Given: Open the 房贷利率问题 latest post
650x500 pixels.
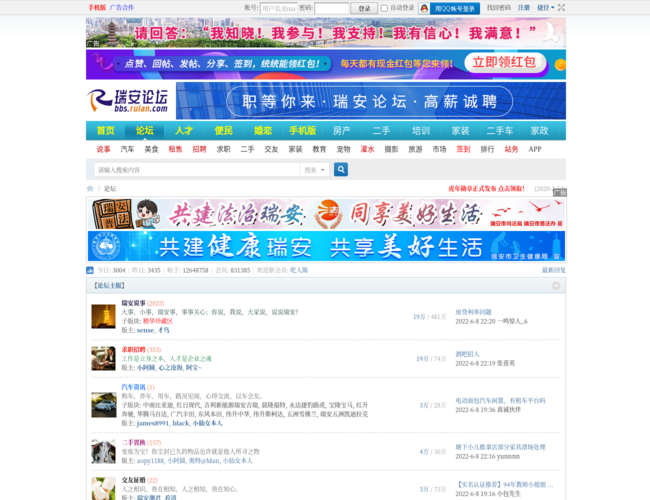Looking at the screenshot, I should [x=473, y=312].
